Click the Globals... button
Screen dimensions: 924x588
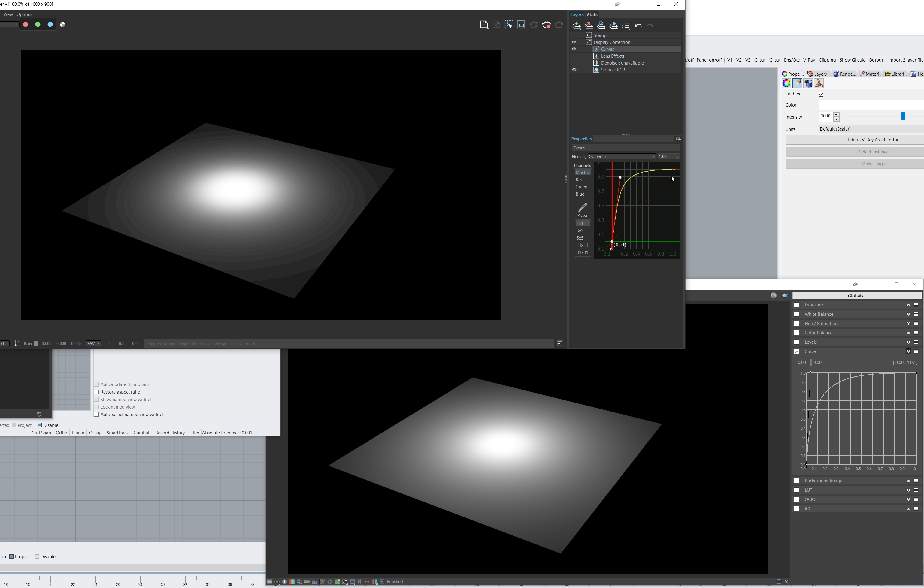point(856,296)
